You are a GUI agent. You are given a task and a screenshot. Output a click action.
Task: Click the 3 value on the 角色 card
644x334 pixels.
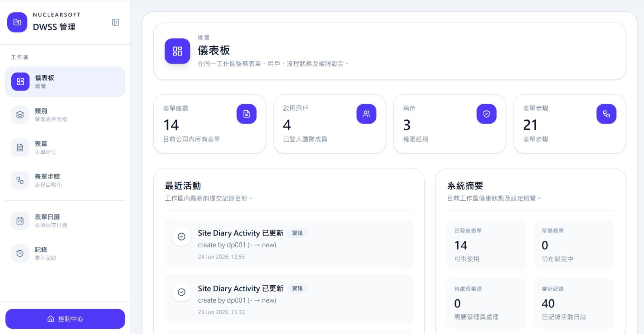pyautogui.click(x=407, y=125)
